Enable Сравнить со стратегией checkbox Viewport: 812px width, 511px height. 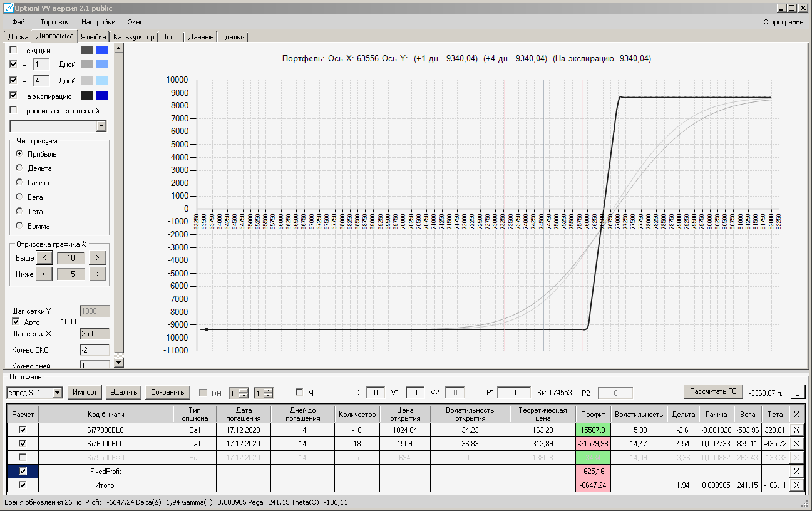[13, 110]
